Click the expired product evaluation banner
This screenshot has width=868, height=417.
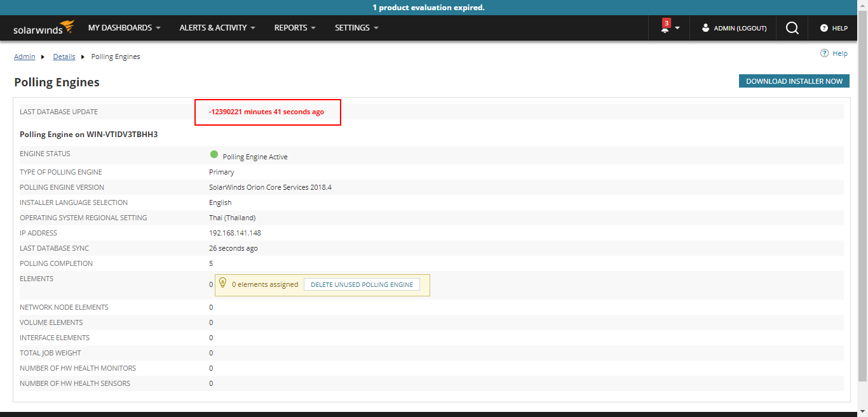(x=429, y=8)
